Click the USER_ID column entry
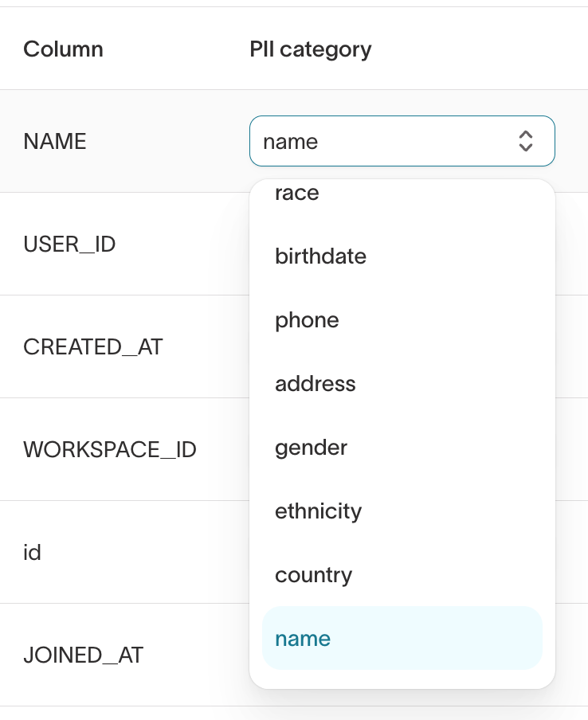Image resolution: width=588 pixels, height=720 pixels. (69, 244)
